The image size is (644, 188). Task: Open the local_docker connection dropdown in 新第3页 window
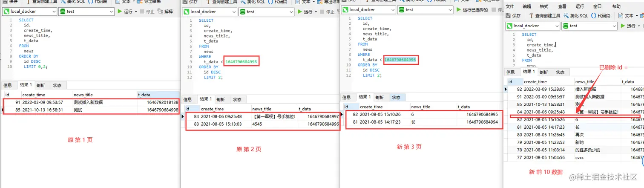[368, 9]
